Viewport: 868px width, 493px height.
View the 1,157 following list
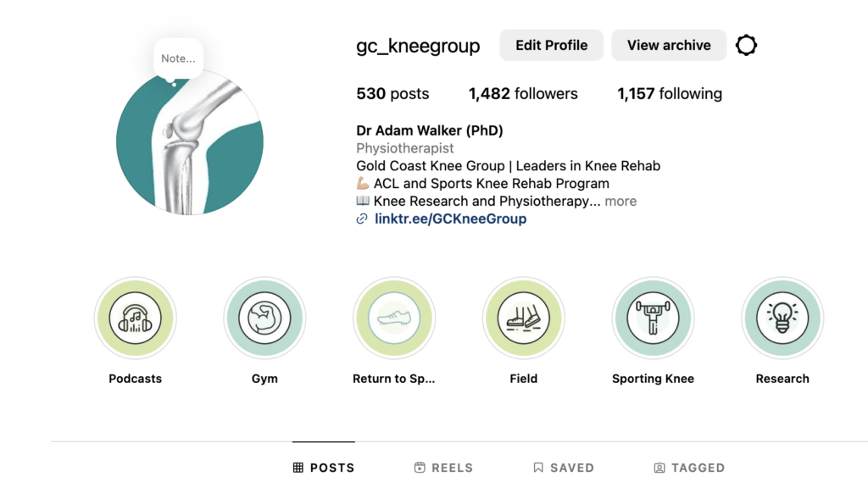click(670, 94)
